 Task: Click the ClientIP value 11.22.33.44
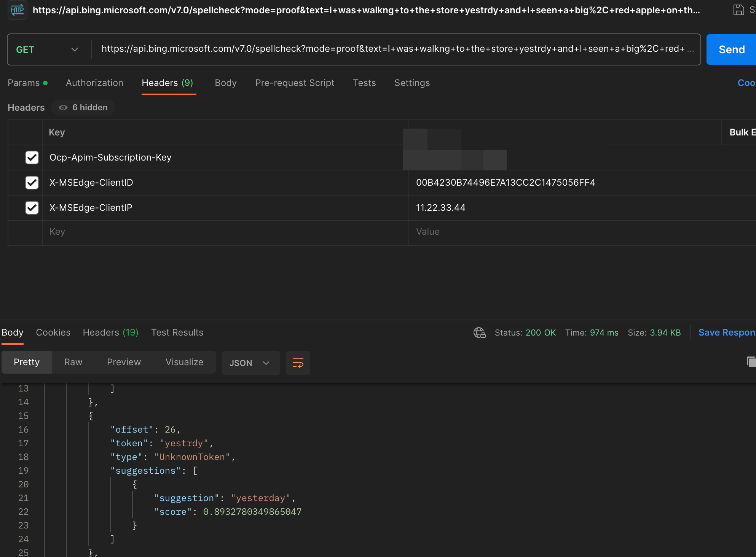click(x=441, y=208)
